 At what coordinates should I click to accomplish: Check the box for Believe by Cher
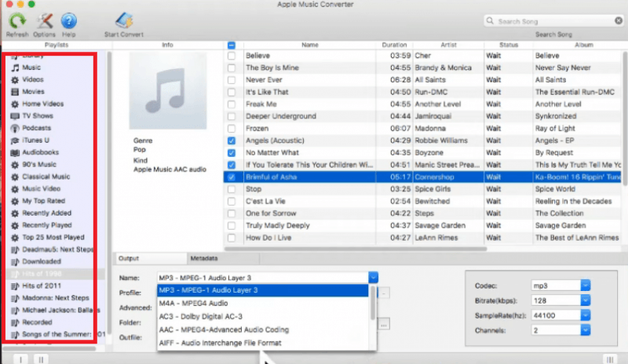(232, 56)
